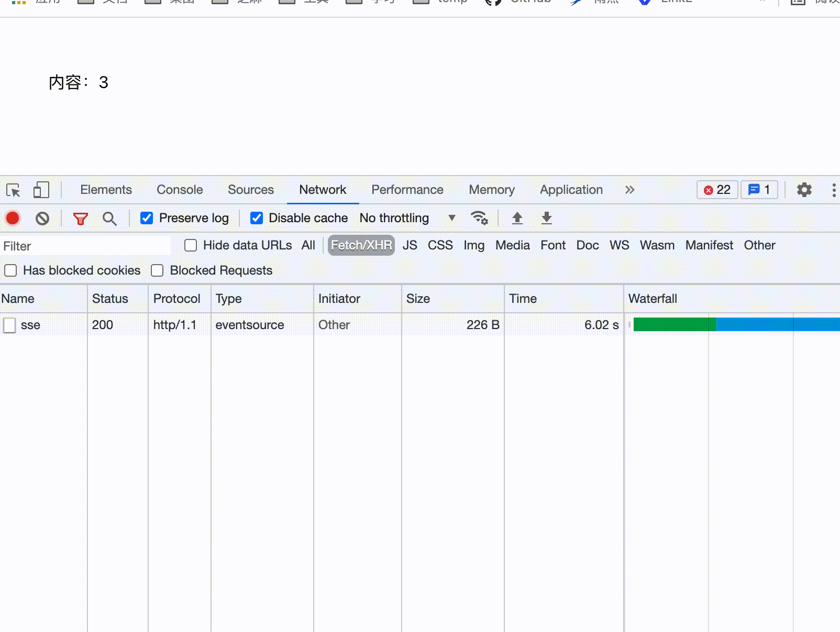Import HAR file upload arrow
Viewport: 840px width, 632px height.
[517, 218]
